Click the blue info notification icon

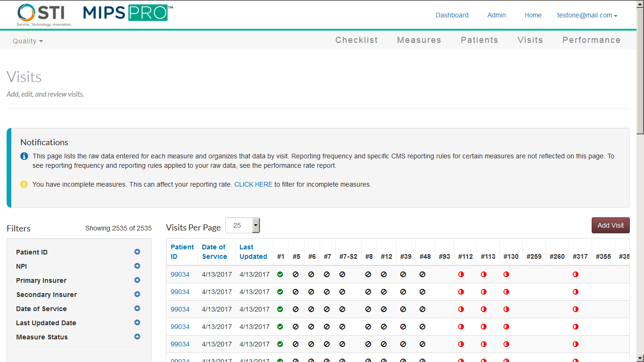(x=24, y=156)
